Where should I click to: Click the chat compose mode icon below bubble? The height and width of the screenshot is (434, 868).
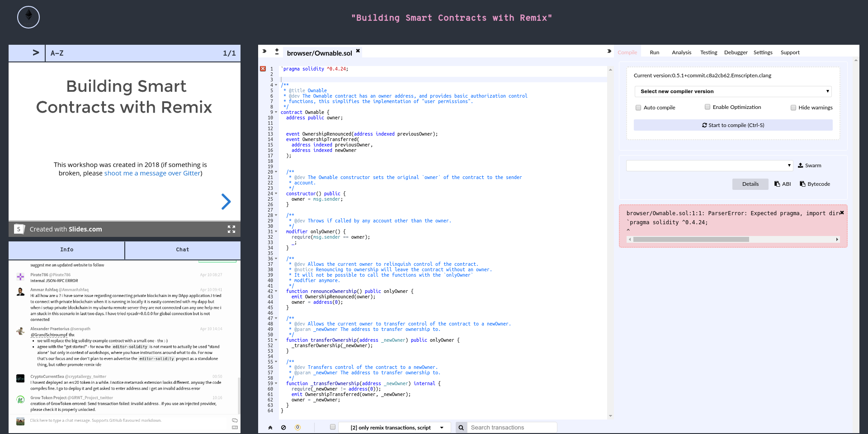coord(235,427)
